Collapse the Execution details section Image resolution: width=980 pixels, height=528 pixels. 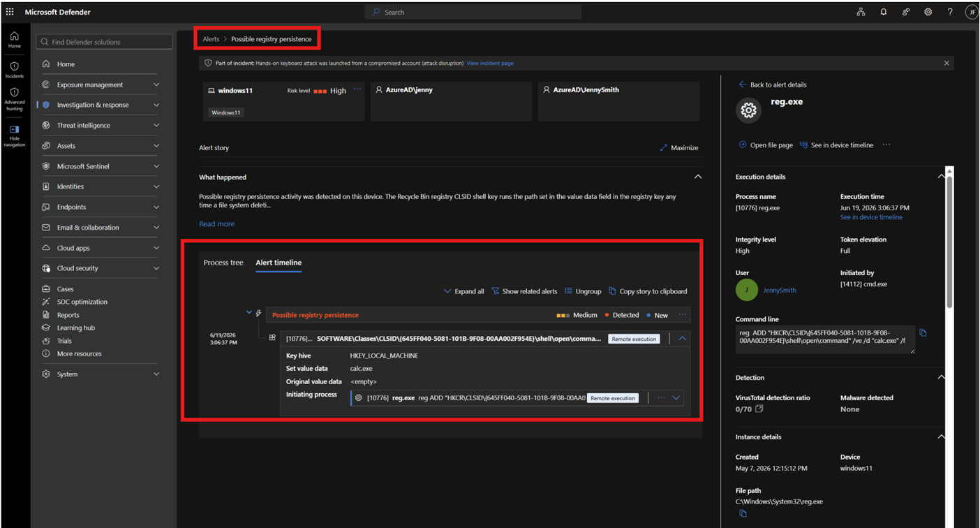(940, 177)
